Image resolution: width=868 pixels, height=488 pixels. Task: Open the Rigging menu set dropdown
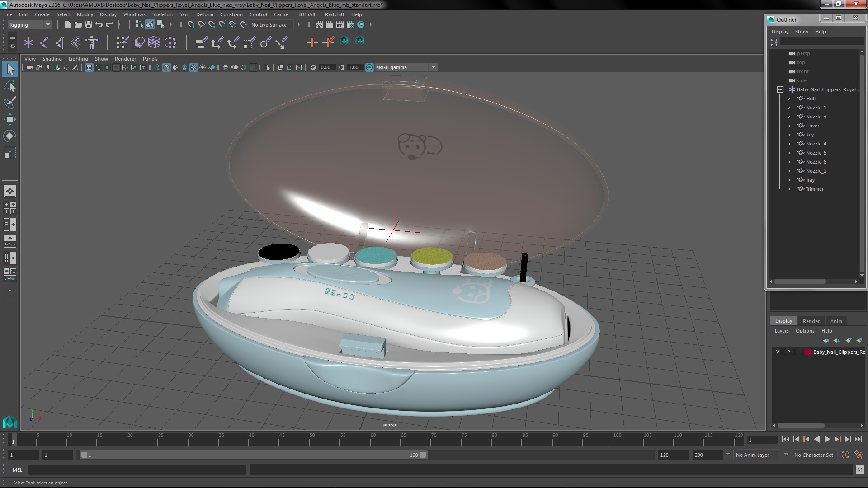click(30, 25)
